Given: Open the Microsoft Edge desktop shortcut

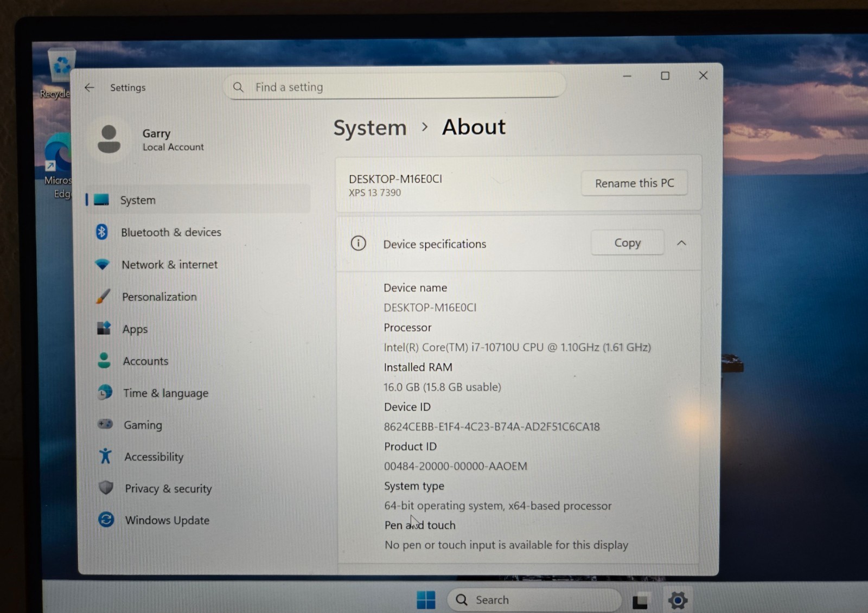Looking at the screenshot, I should coord(58,165).
